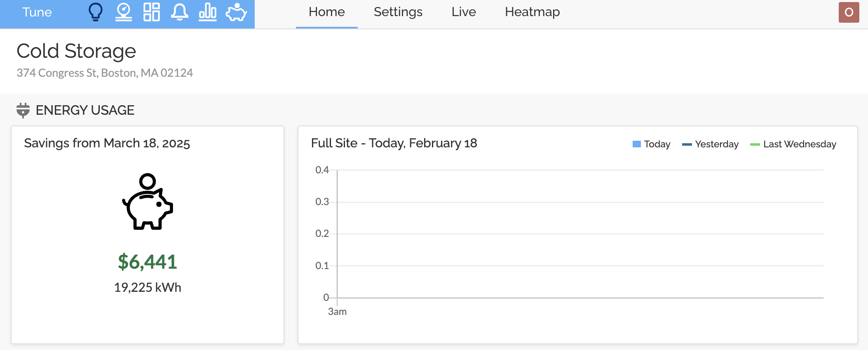This screenshot has width=868, height=350.
Task: Click the bar chart analytics icon
Action: (x=208, y=12)
